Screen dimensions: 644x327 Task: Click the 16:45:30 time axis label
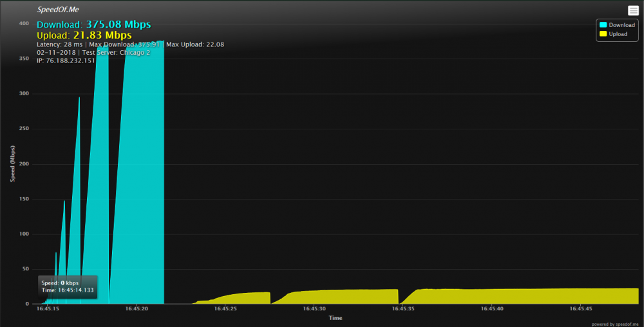pos(314,309)
